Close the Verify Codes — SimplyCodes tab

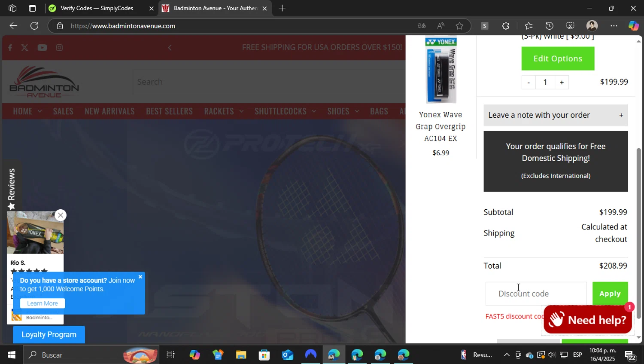[x=151, y=8]
